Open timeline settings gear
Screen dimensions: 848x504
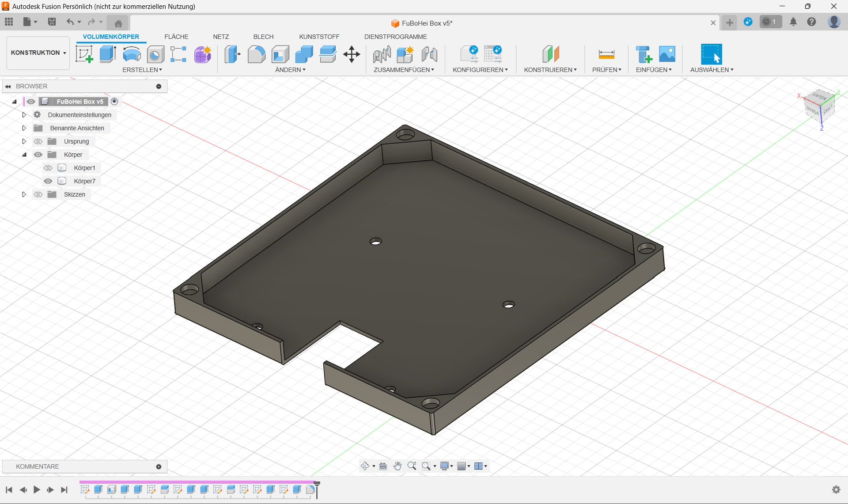[836, 489]
